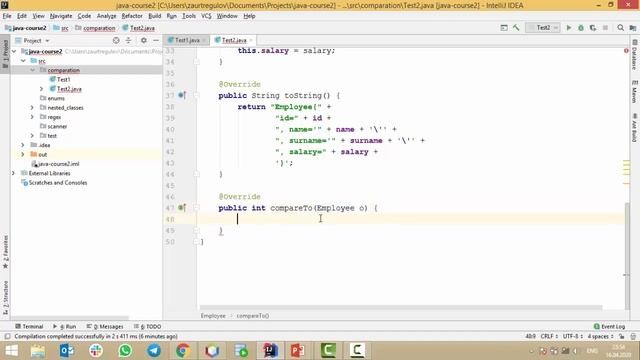Change UTF-8 encoding in the status bar
This screenshot has width=640, height=360.
(x=573, y=337)
